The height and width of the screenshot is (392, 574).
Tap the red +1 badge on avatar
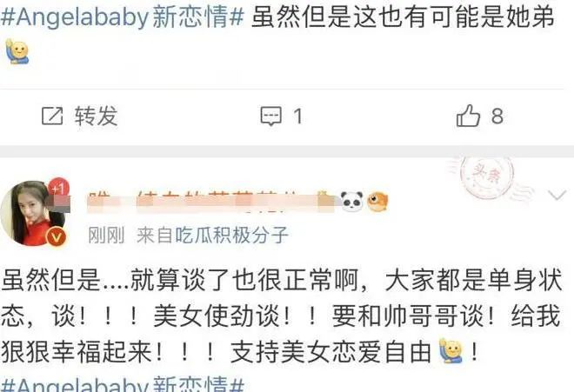pos(58,189)
